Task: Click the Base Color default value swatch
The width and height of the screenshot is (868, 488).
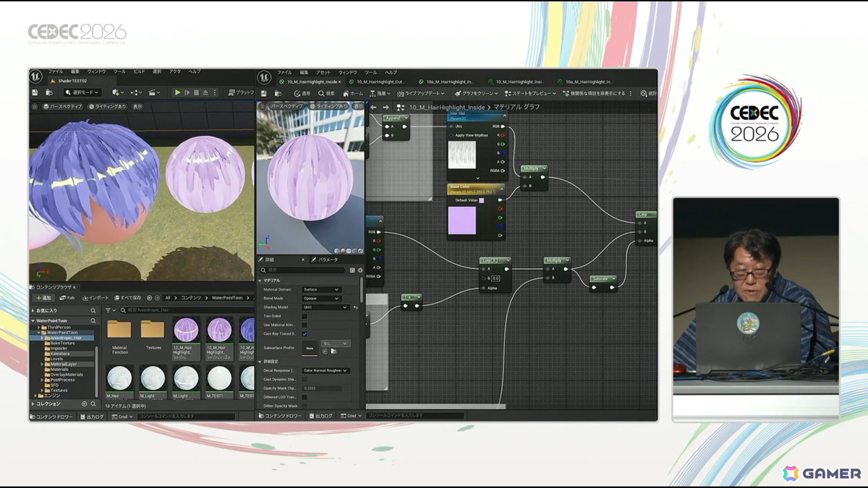Action: (x=482, y=200)
